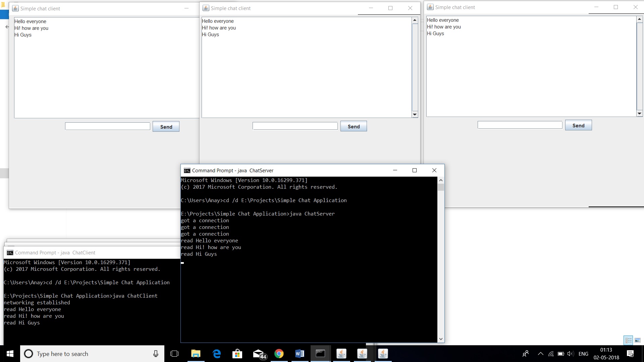The image size is (644, 362).
Task: Click the Send button on middle client
Action: [x=354, y=126]
